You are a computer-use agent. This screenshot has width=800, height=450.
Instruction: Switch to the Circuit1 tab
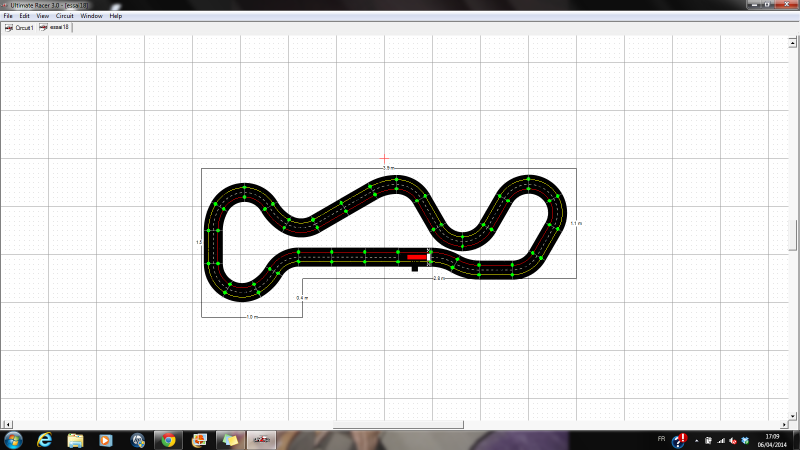[20, 28]
